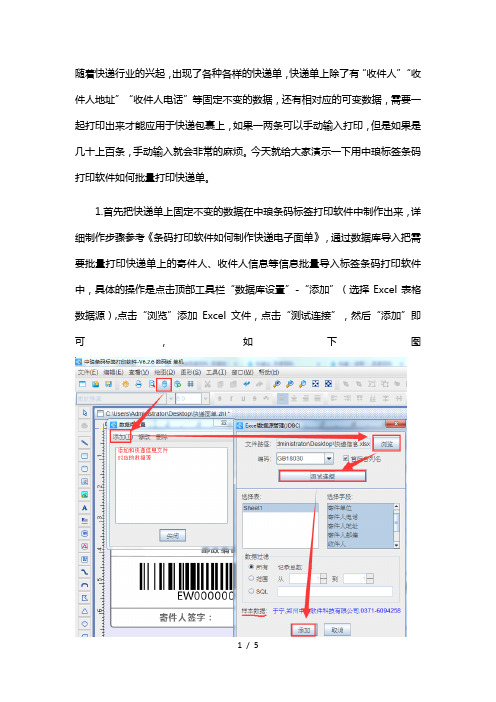This screenshot has width=496, height=702.
Task: Toggle Italic in the format toolbar
Action: (231, 398)
